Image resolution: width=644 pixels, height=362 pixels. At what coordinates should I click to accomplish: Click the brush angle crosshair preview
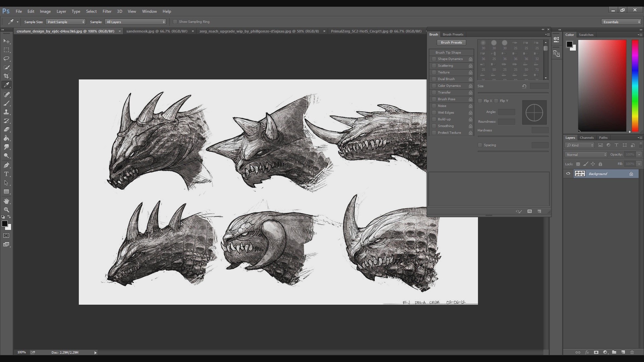[x=534, y=113]
